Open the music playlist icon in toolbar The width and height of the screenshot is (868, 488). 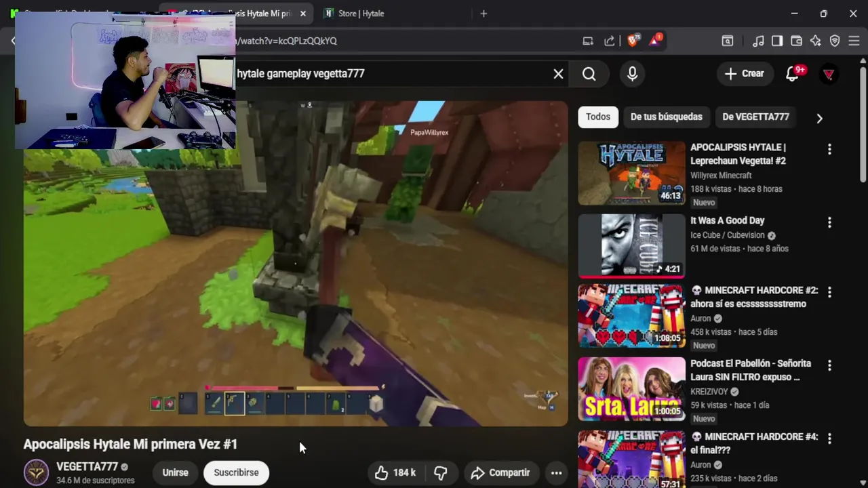point(758,41)
